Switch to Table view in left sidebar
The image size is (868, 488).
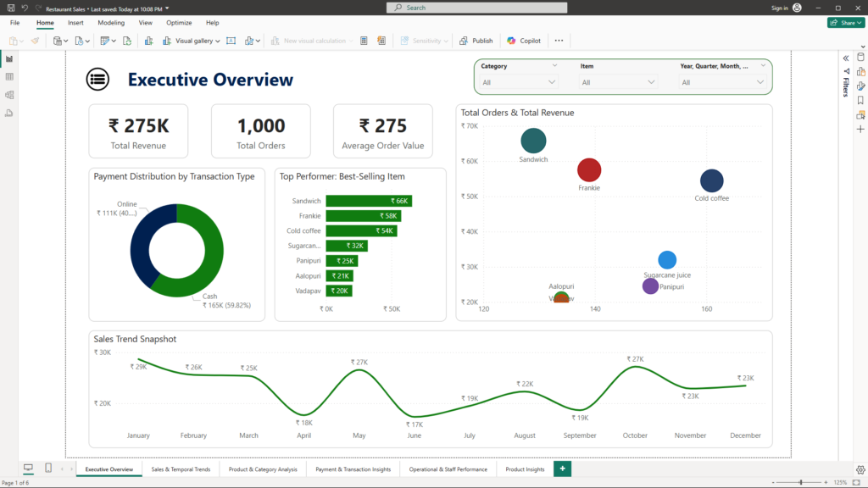pos(9,76)
